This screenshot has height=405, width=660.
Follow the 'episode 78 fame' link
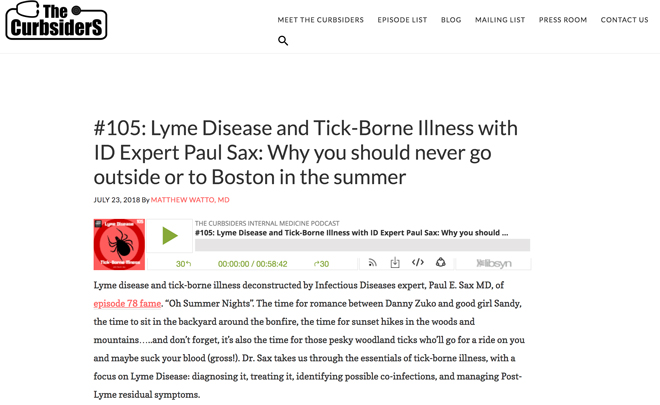[x=127, y=304]
